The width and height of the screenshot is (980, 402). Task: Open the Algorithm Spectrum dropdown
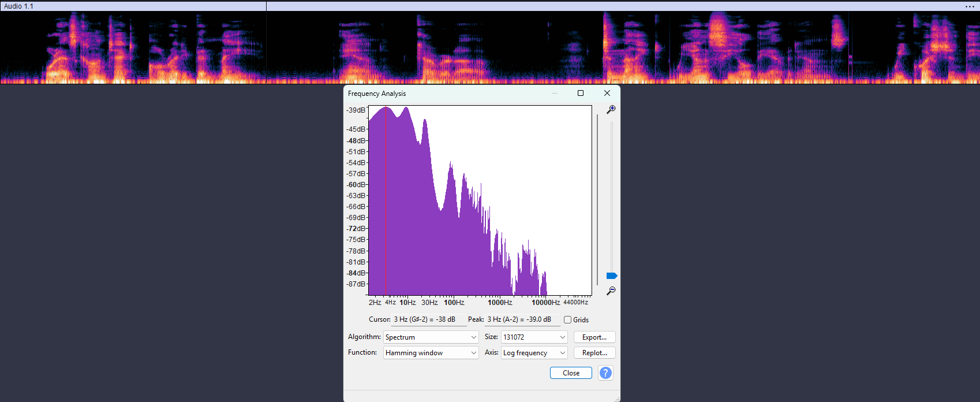tap(431, 337)
